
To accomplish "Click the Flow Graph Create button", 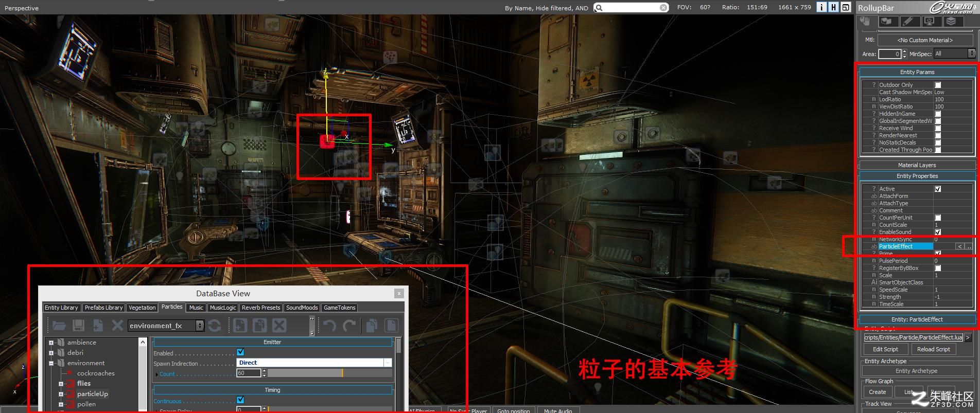I will pos(878,392).
